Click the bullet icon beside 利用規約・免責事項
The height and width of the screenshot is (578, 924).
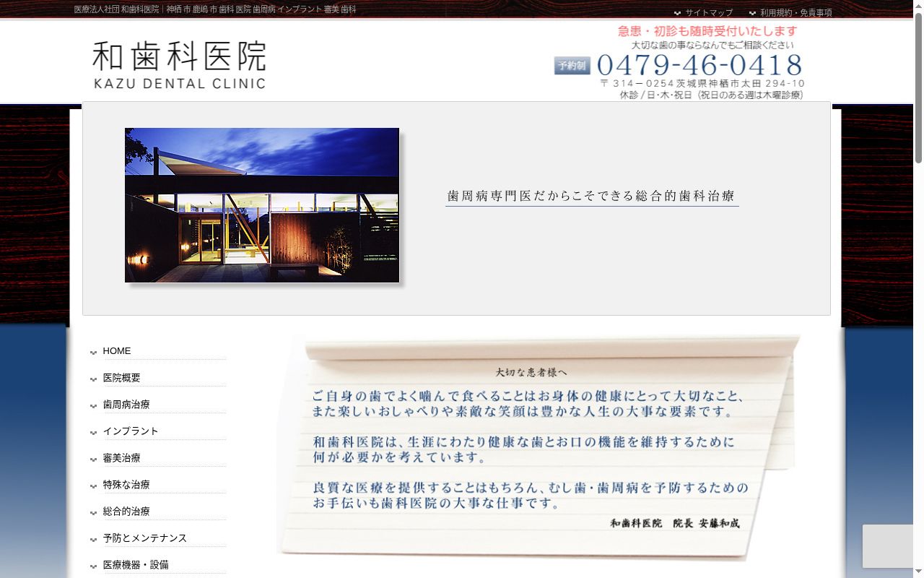point(752,13)
